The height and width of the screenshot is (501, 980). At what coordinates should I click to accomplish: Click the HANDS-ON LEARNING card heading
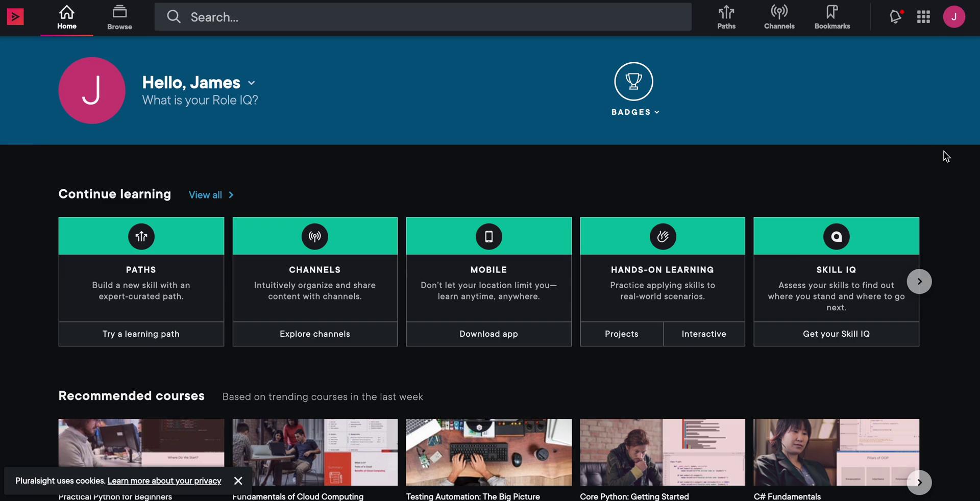(x=663, y=270)
